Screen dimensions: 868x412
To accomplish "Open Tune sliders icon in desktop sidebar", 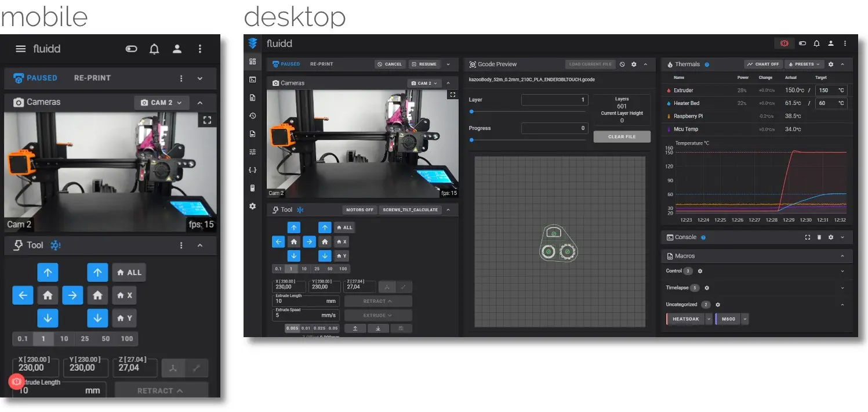I will click(252, 151).
